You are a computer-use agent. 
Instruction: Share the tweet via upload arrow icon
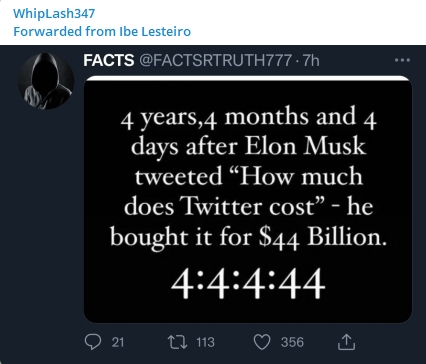click(346, 342)
